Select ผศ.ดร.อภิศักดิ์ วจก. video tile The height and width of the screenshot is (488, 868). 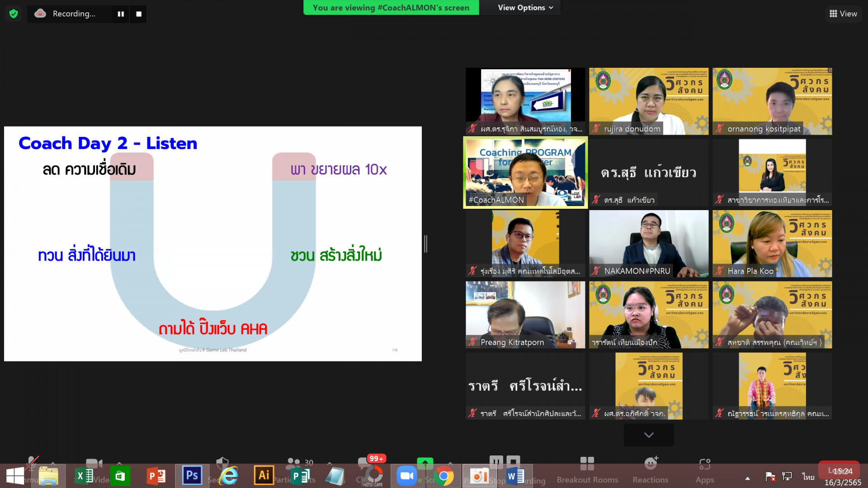[649, 386]
